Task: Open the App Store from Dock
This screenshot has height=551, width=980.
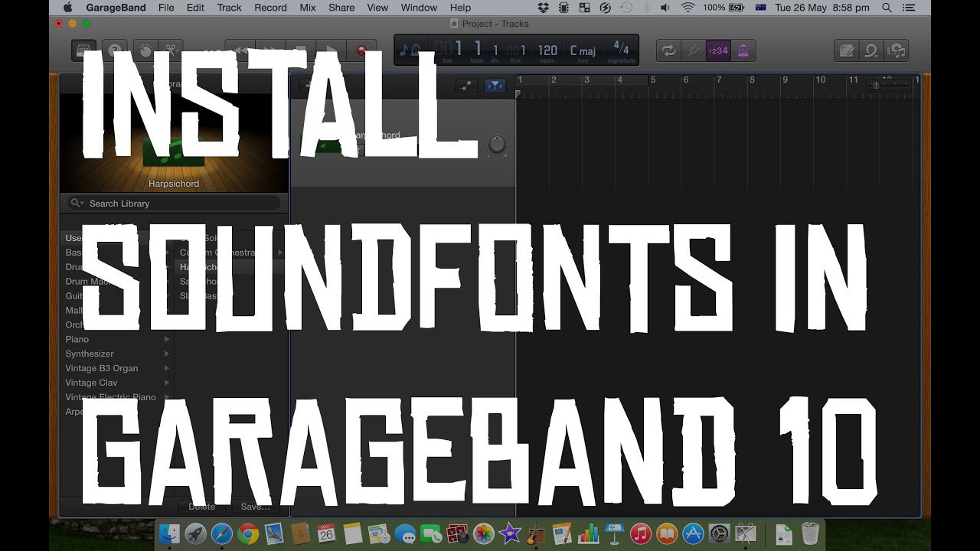Action: coord(694,533)
